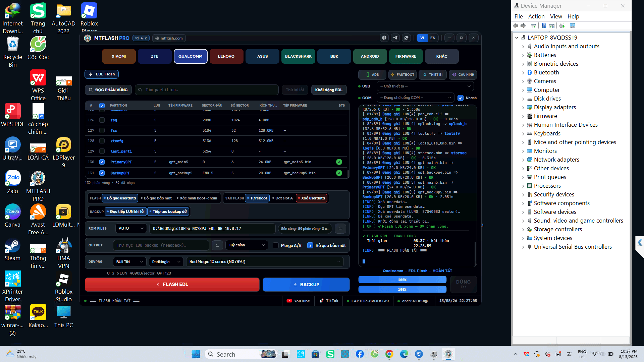Screen dimensions: 644x362
Task: Open the Steam desktop icon
Action: [x=12, y=250]
